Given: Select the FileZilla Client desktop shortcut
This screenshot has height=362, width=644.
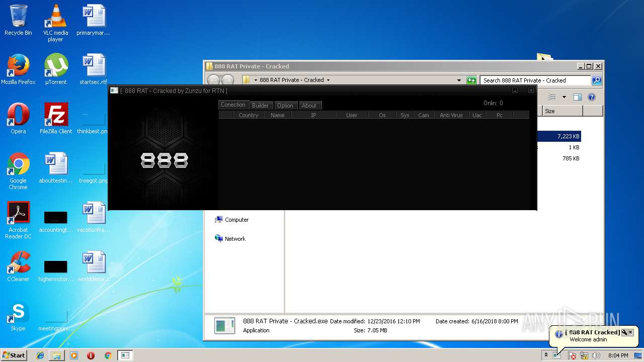Looking at the screenshot, I should (55, 119).
